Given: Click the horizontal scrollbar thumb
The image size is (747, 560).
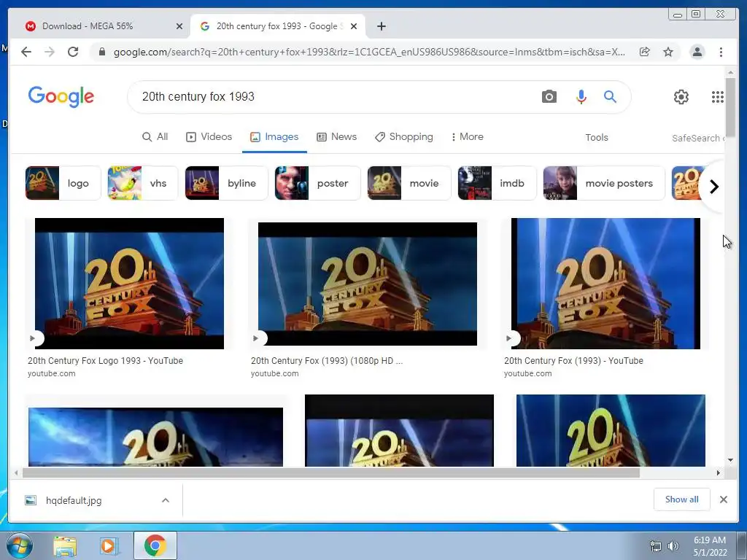Looking at the screenshot, I should coord(330,472).
